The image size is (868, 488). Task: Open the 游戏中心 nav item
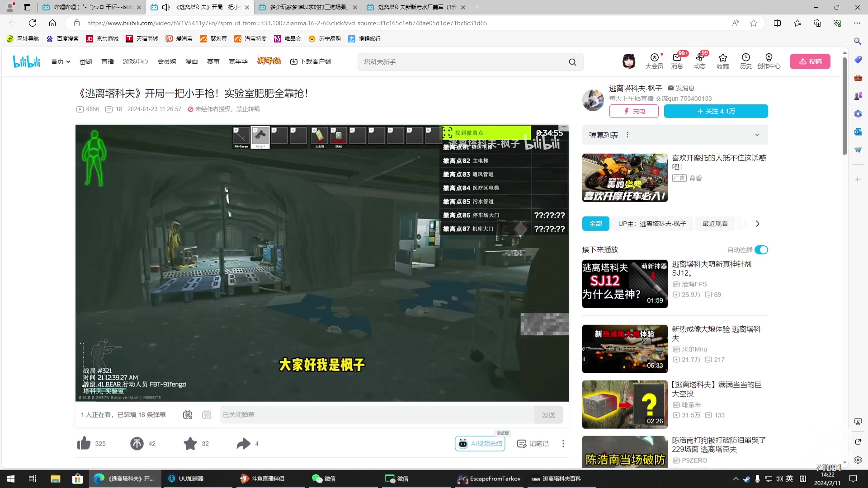[x=136, y=61]
